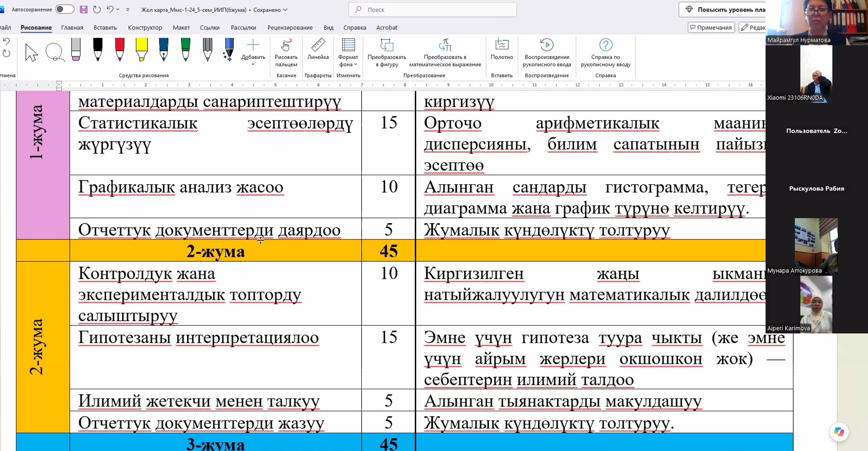Click in the Поиск search box

pyautogui.click(x=433, y=10)
